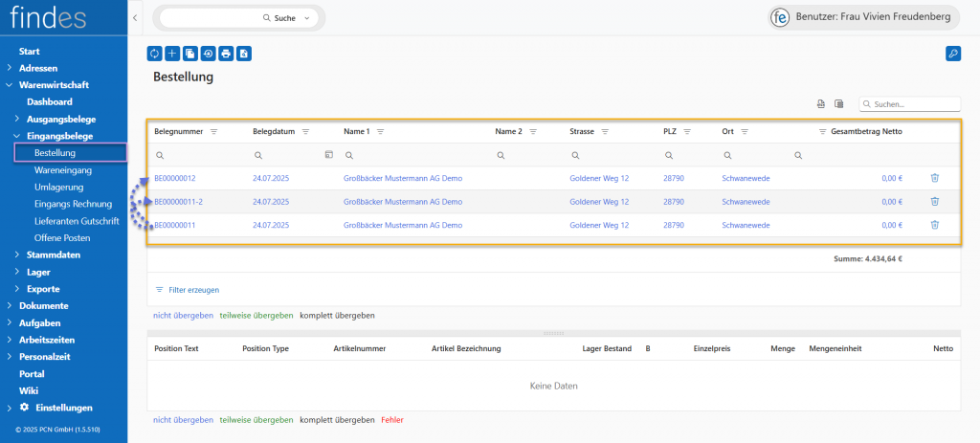This screenshot has width=980, height=443.
Task: Expand the Stammdaten section in sidebar
Action: point(17,255)
